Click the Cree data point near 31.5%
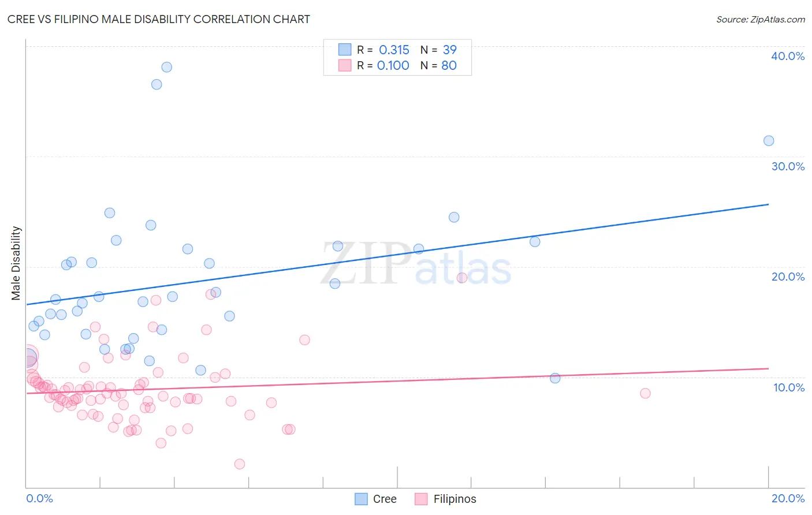 769,141
